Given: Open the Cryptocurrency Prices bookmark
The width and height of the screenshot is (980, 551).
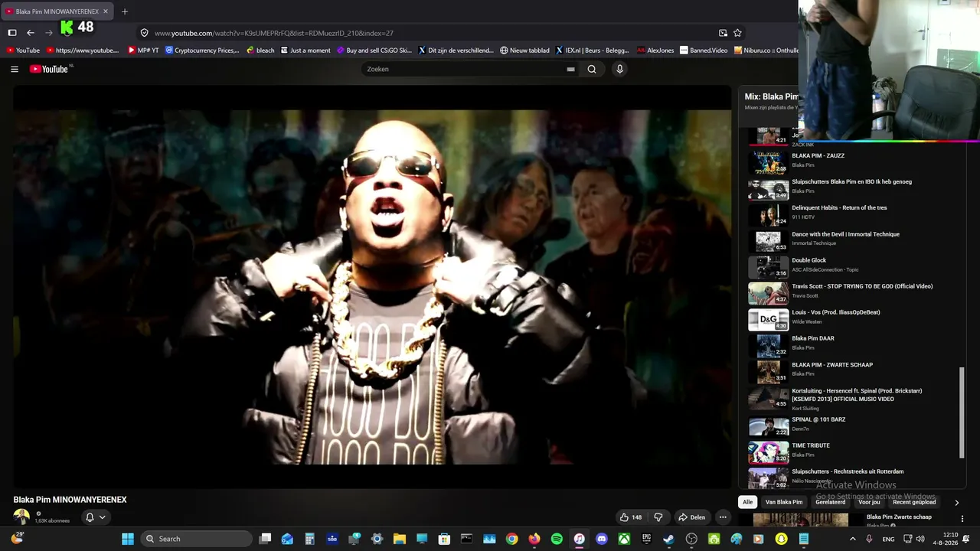Looking at the screenshot, I should tap(202, 51).
